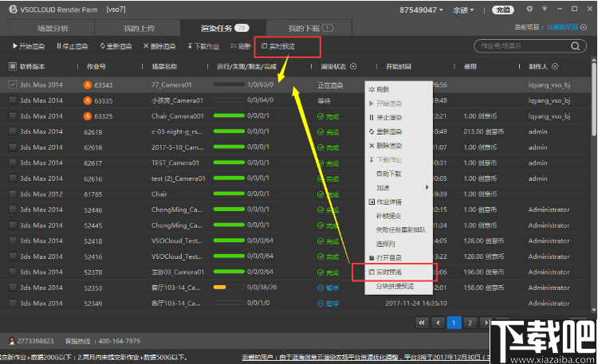Open the triangle menu beside the gear

545,9
